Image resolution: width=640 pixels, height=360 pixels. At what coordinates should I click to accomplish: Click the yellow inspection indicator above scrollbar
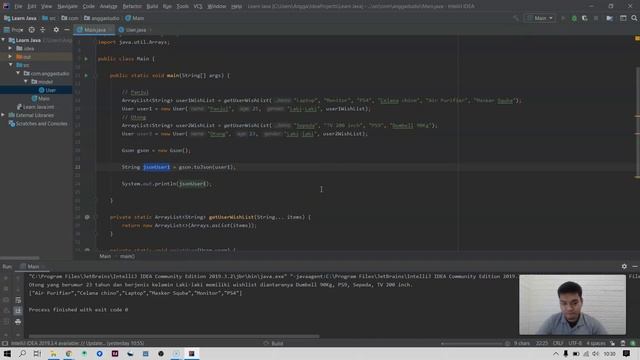click(637, 38)
